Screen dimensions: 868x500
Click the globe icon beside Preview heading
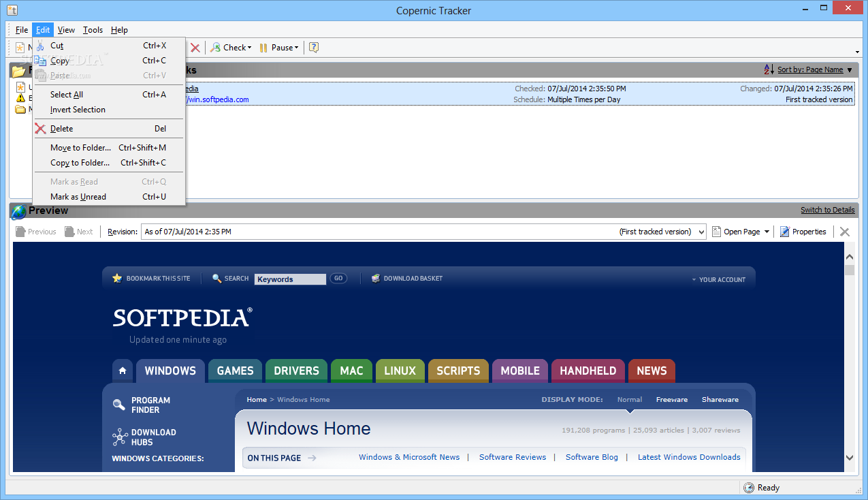pos(19,211)
